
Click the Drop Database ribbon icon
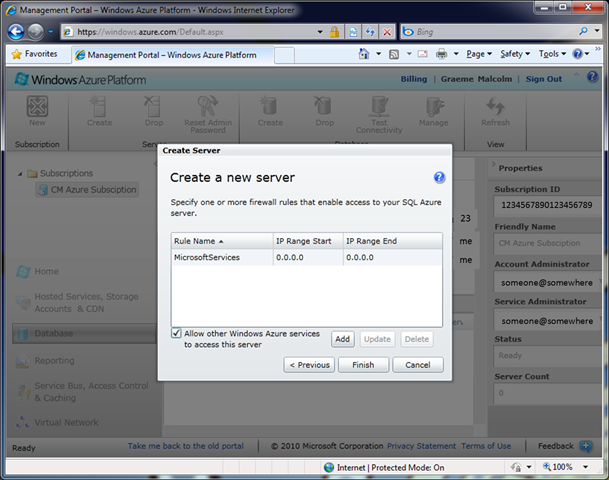(324, 106)
